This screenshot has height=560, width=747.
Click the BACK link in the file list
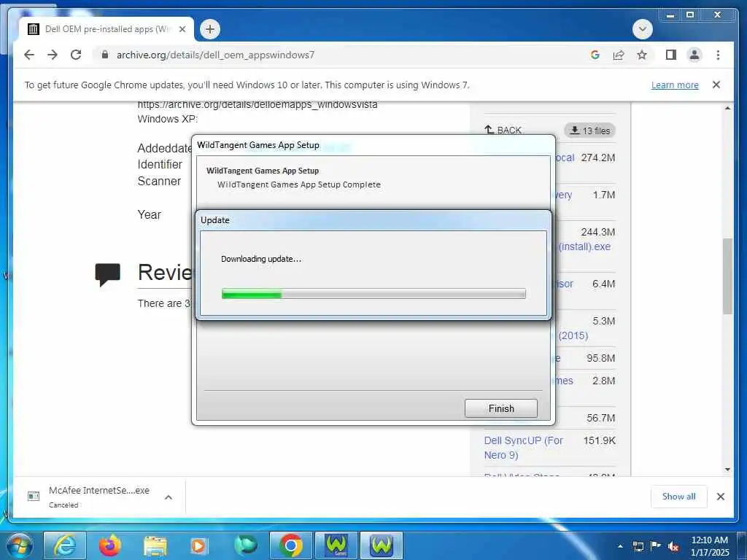tap(503, 130)
